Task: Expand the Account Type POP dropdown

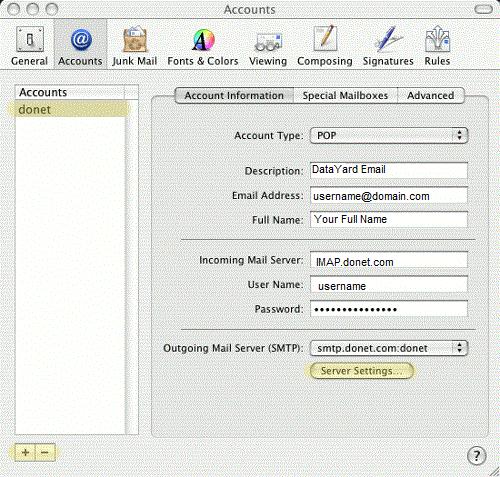Action: [x=389, y=136]
